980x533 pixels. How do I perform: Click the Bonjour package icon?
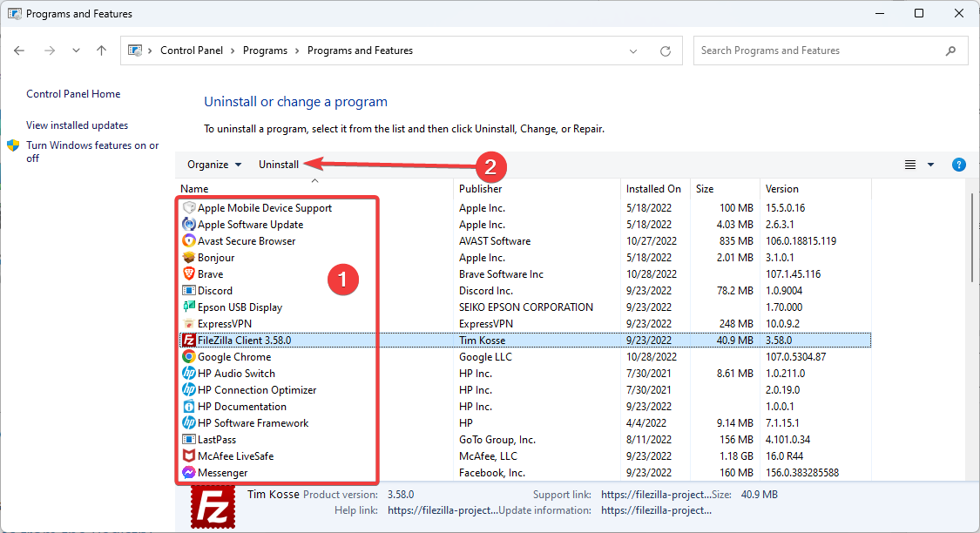coord(189,258)
